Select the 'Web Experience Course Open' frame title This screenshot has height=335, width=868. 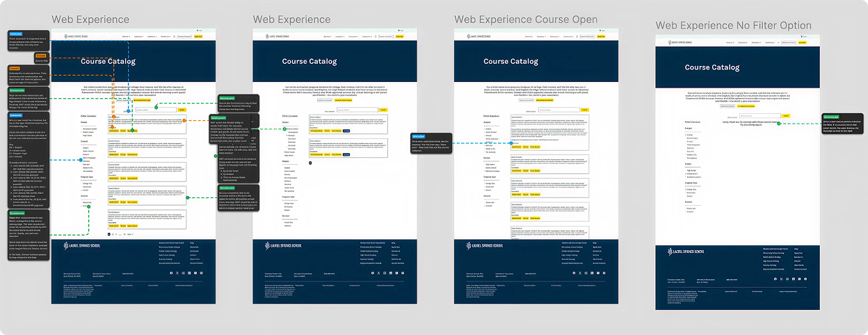[526, 19]
